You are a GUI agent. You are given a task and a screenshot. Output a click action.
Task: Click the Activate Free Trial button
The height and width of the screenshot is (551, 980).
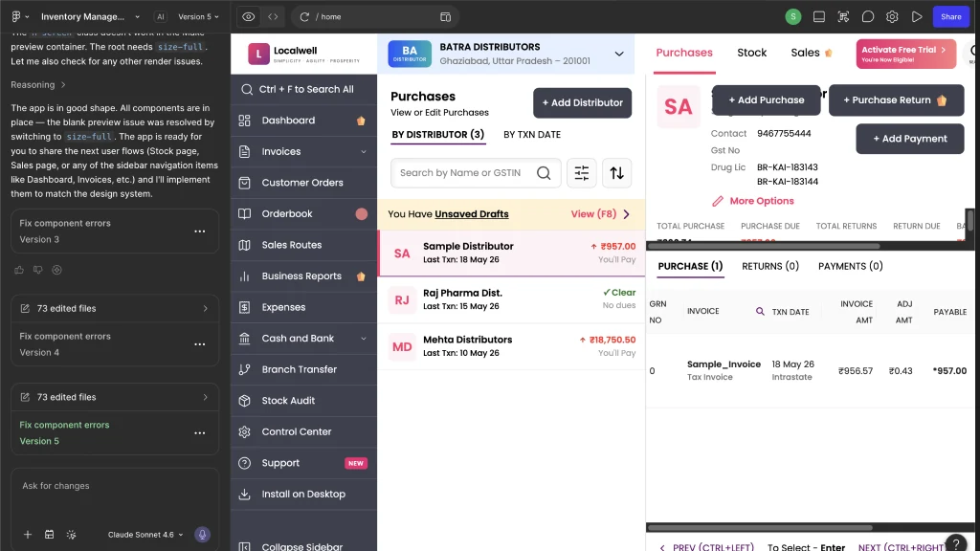click(x=905, y=54)
